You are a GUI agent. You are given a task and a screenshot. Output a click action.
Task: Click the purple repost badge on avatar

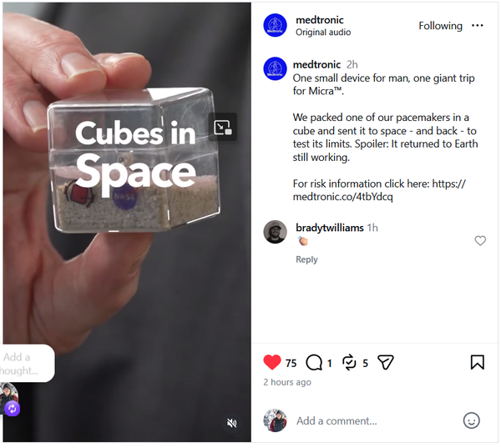point(13,409)
